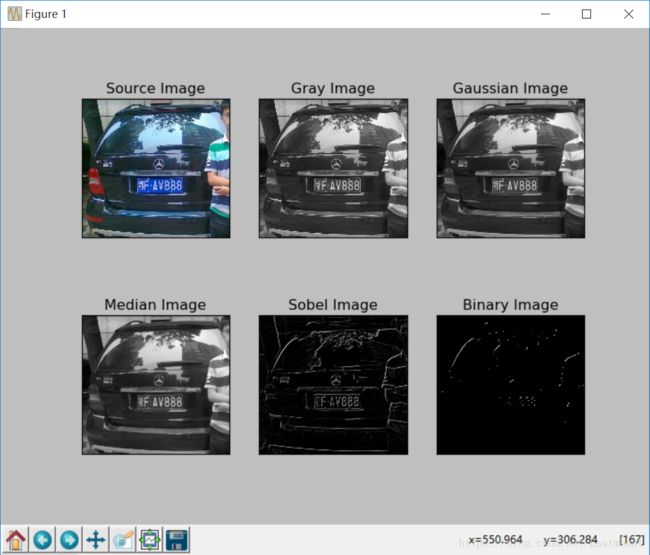Click the Gray Image subplot

(x=333, y=168)
